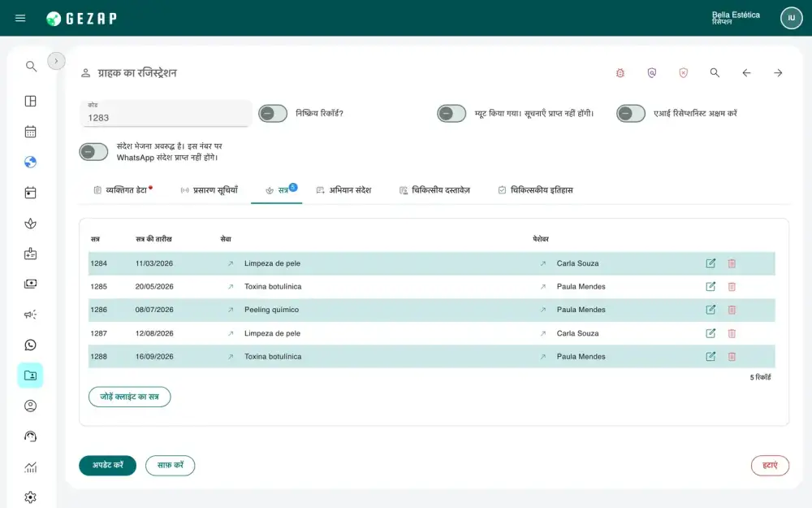Click the red bug report icon

(x=620, y=73)
